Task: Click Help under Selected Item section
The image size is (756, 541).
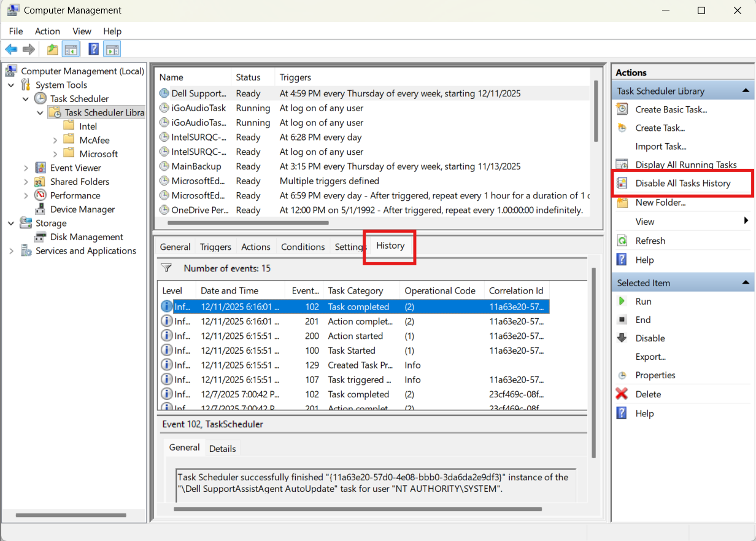Action: (x=644, y=413)
